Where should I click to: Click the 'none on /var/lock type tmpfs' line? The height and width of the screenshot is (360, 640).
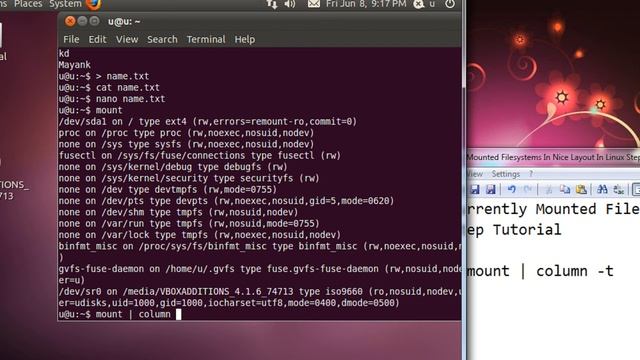click(200, 235)
